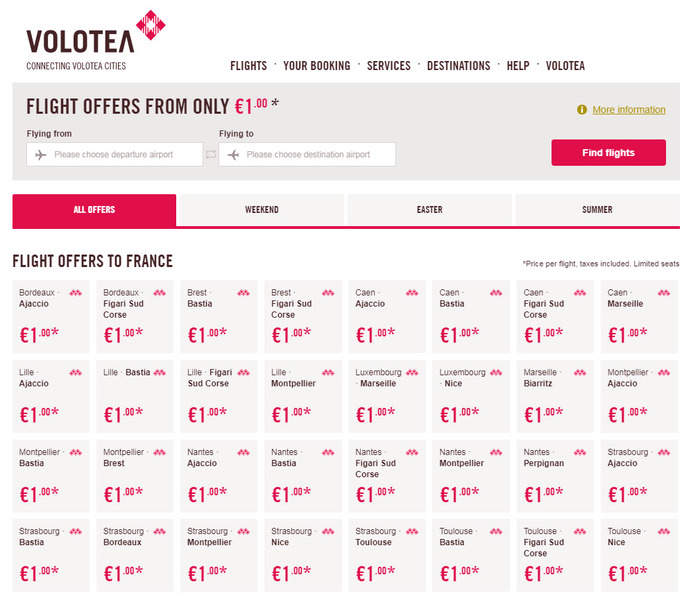The width and height of the screenshot is (691, 600).
Task: Click the Volotea icon on Toulouse–Nice card
Action: coord(664,532)
